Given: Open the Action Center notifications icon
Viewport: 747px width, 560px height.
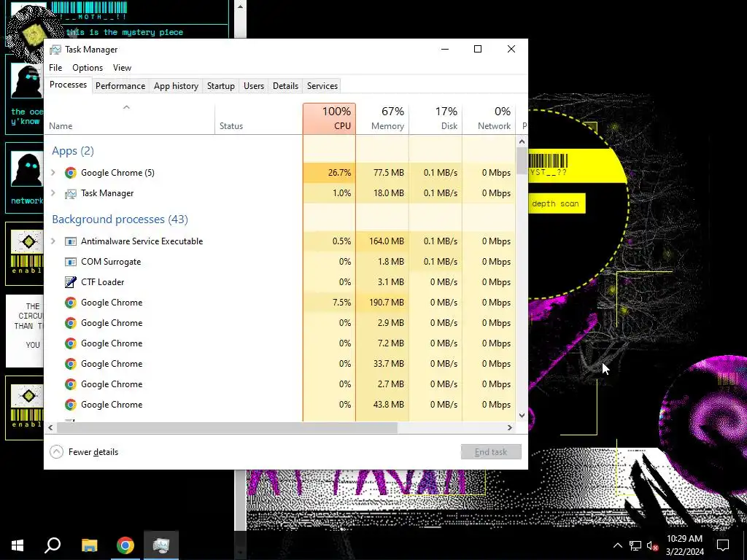Looking at the screenshot, I should tap(723, 545).
